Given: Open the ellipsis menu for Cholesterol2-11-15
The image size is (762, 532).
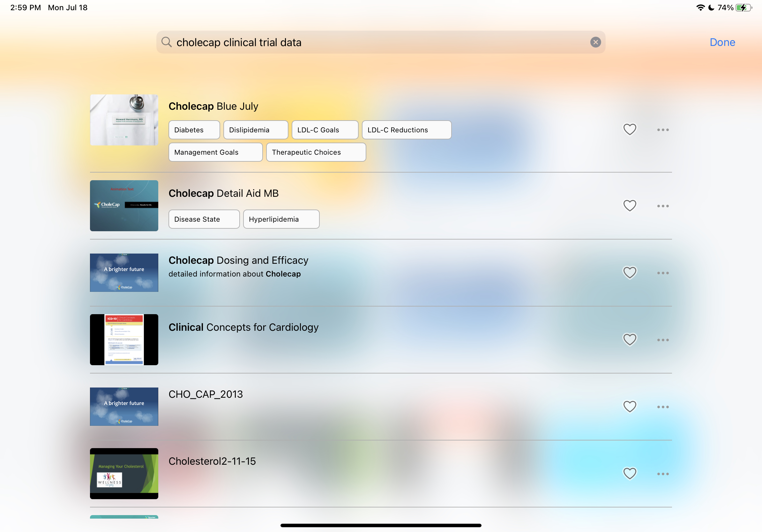Looking at the screenshot, I should point(663,474).
